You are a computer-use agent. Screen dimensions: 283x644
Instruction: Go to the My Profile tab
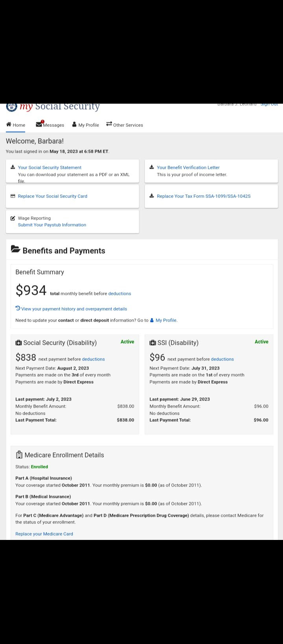86,125
